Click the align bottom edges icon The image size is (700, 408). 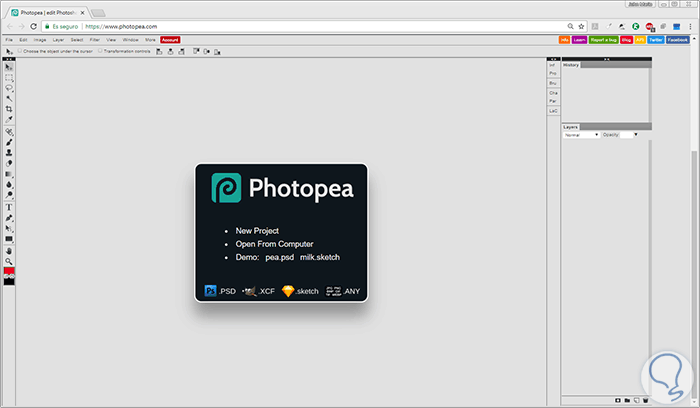click(217, 52)
